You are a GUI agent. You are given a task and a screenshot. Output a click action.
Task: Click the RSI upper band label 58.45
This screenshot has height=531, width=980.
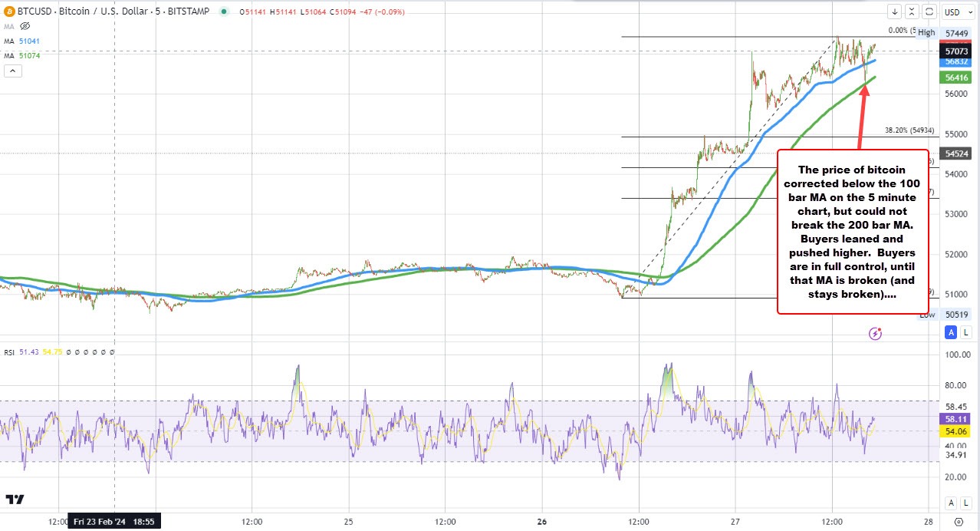click(x=955, y=406)
